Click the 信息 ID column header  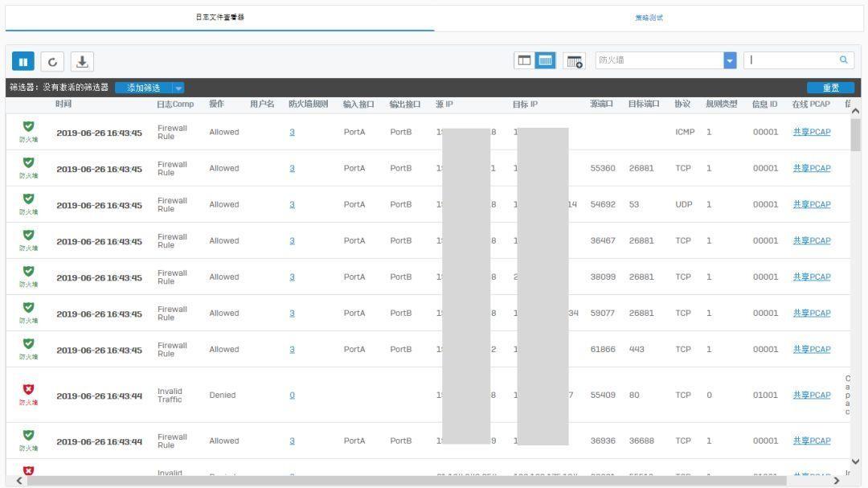(764, 105)
